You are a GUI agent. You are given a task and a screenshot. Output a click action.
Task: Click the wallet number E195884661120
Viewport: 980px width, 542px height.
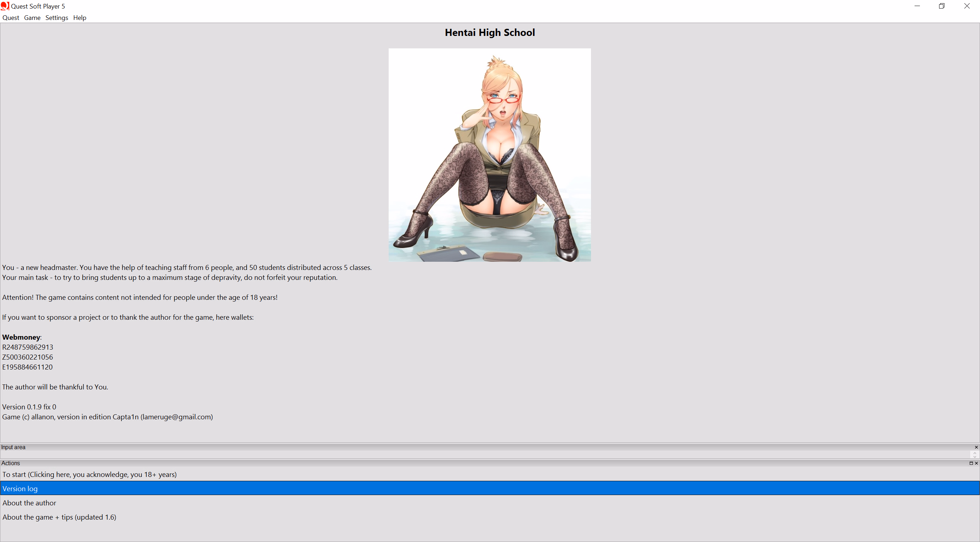[27, 367]
